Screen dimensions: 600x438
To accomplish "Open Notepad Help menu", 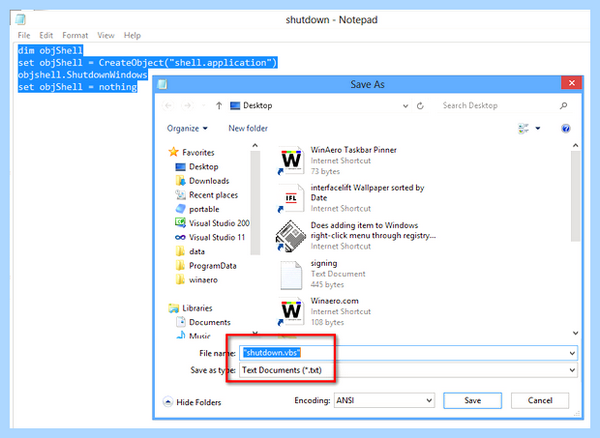I will [132, 36].
